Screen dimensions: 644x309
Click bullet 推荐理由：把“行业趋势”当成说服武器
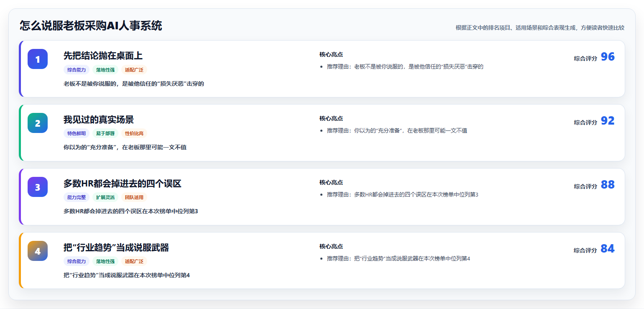pyautogui.click(x=399, y=258)
